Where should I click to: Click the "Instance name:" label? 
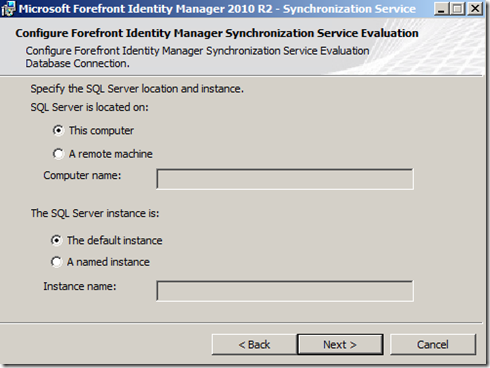click(x=80, y=286)
